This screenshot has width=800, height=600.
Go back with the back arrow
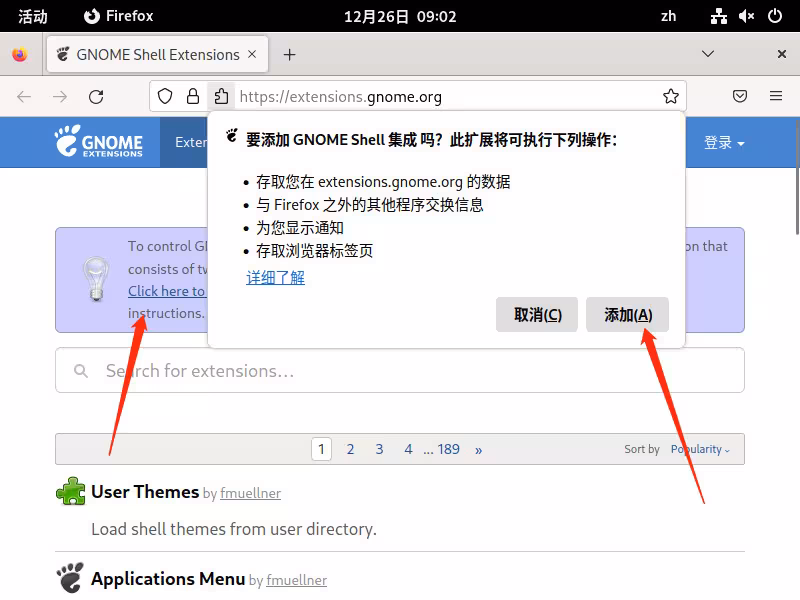tap(24, 96)
